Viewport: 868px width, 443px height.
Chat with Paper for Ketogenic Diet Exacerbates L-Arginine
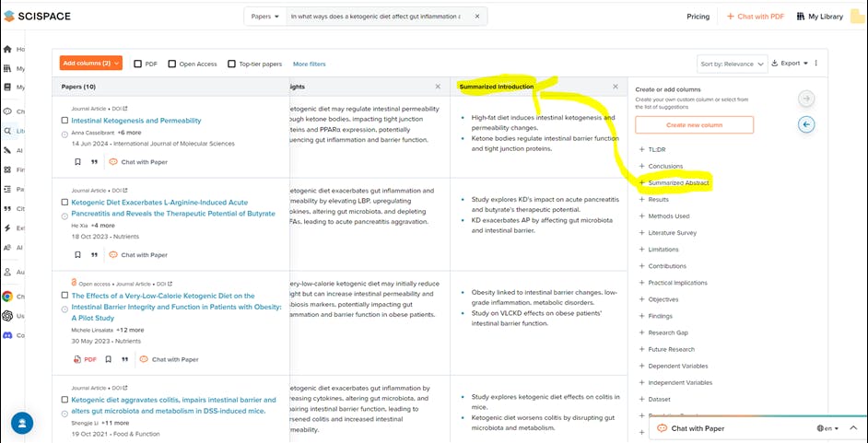coord(138,255)
